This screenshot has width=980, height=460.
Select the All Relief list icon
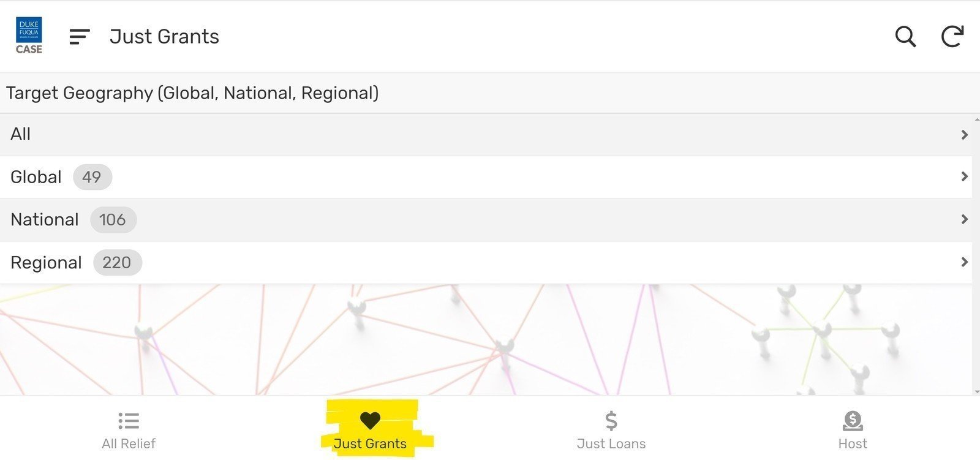(129, 421)
